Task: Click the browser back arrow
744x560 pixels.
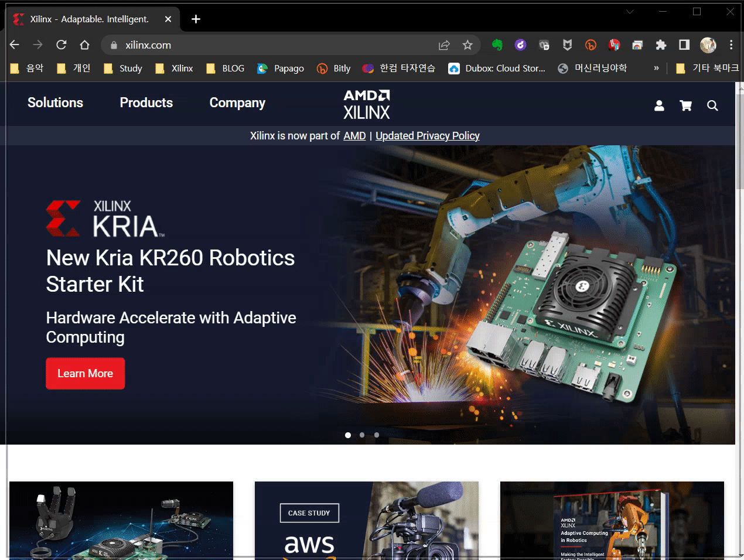Action: point(15,45)
